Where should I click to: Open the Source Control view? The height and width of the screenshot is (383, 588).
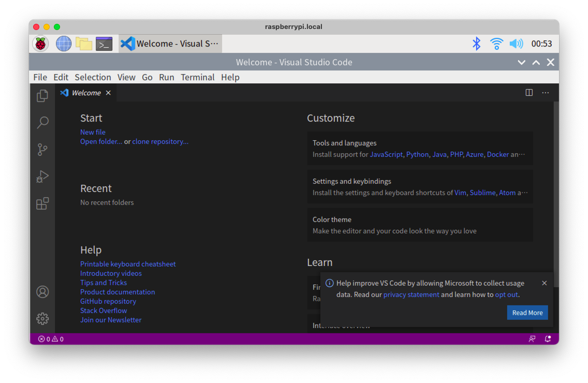42,149
